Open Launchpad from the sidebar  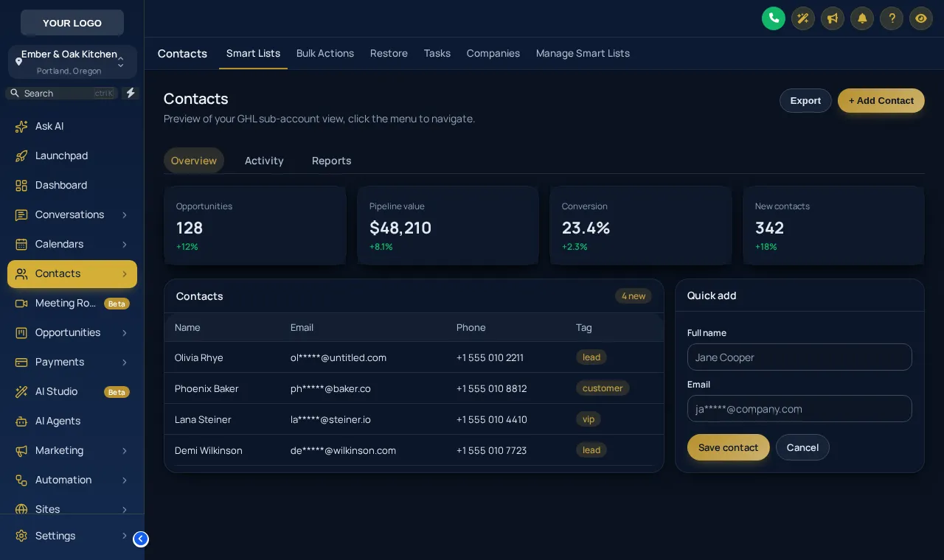click(x=72, y=155)
